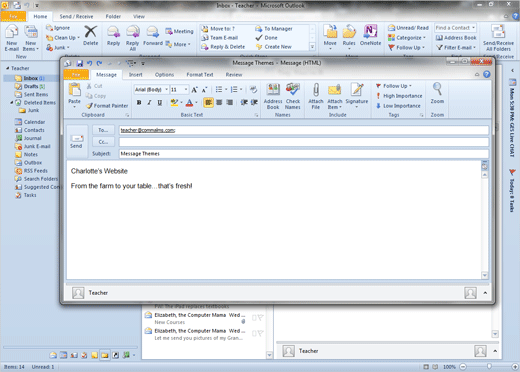Click into the Subject field
The image size is (520, 372).
(x=304, y=154)
